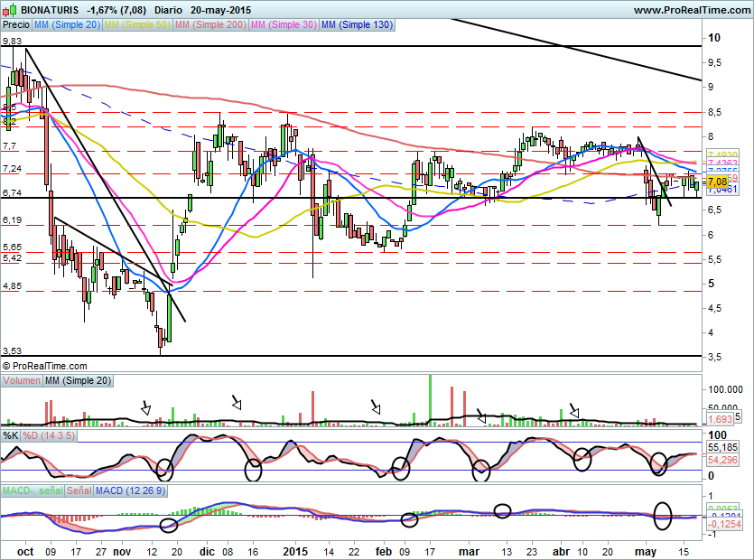This screenshot has height=560, width=754.
Task: Click the 1.693 volume value tag
Action: (x=721, y=418)
